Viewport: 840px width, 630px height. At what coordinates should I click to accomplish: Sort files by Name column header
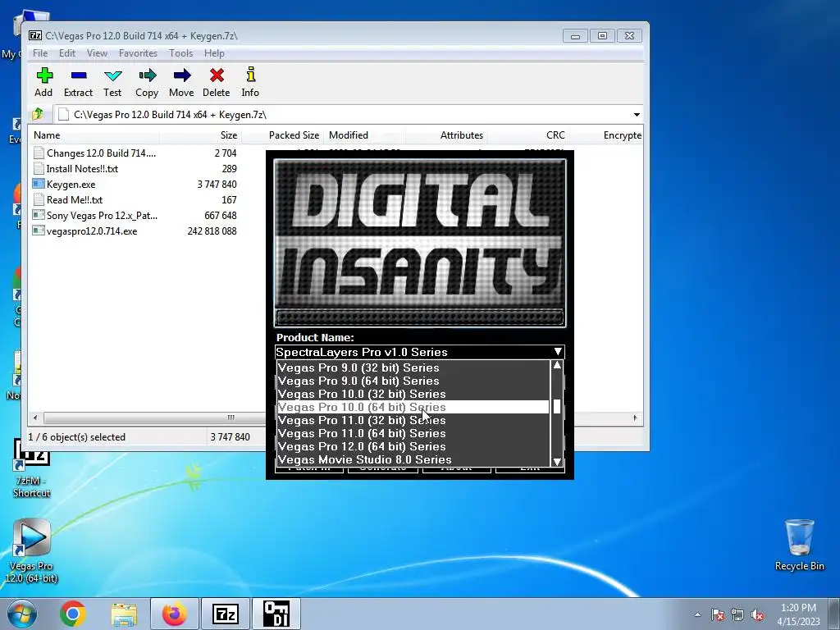(x=94, y=135)
